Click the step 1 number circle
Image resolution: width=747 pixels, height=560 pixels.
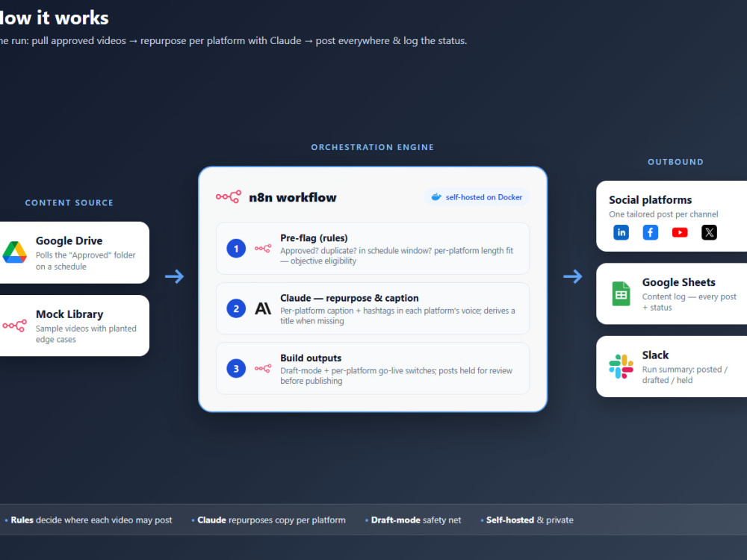point(236,249)
